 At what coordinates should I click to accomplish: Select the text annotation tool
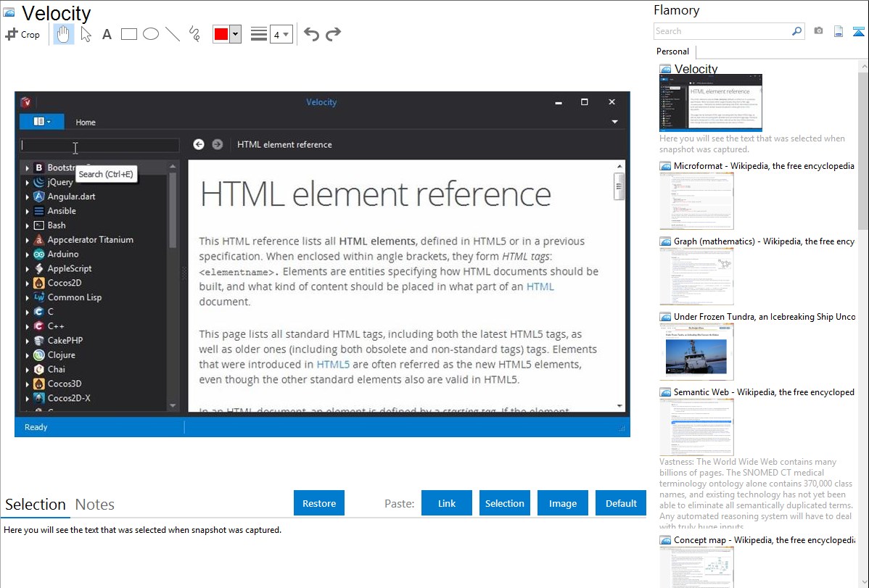pyautogui.click(x=107, y=34)
